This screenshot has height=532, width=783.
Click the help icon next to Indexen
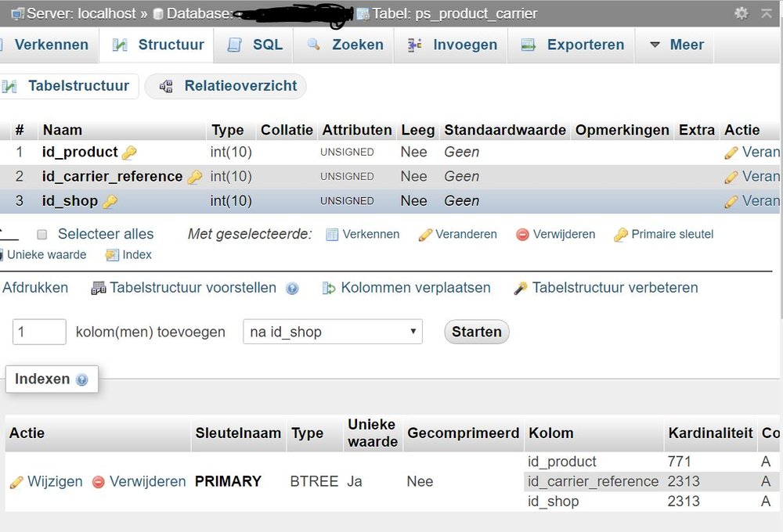point(82,380)
